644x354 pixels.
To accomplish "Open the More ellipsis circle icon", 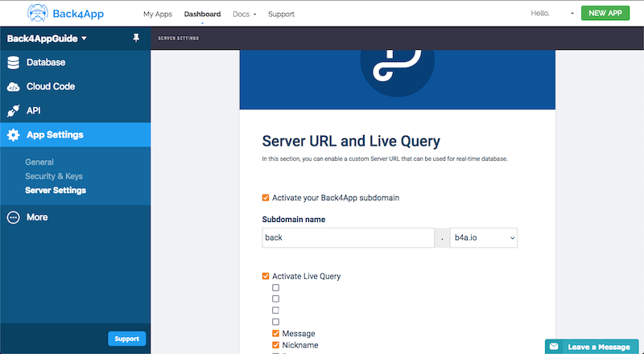I will tap(13, 217).
